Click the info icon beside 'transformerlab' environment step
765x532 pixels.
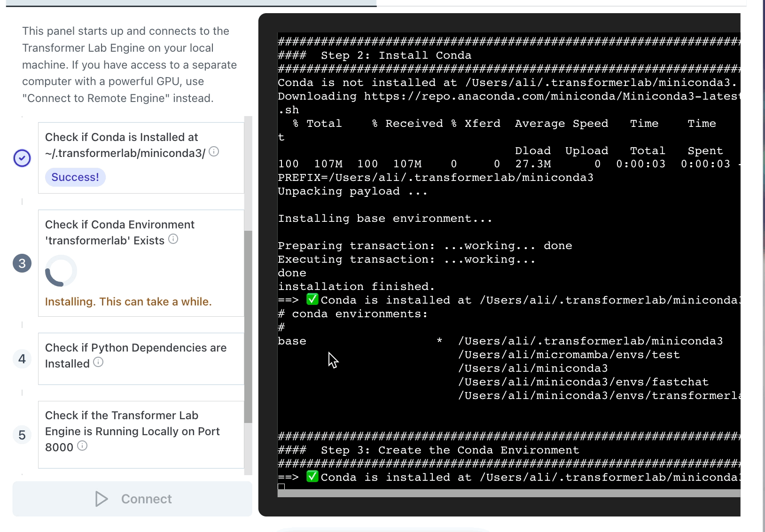(x=173, y=239)
